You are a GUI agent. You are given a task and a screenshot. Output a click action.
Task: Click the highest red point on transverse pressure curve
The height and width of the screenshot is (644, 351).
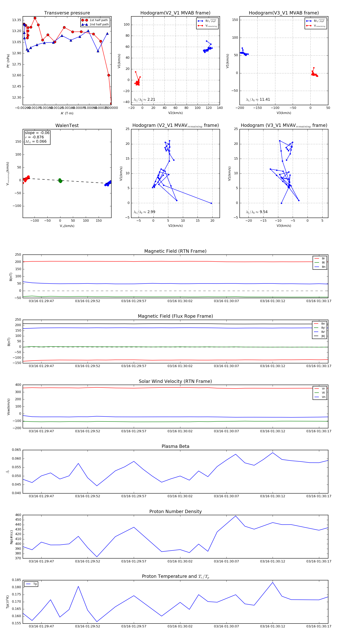[35, 18]
